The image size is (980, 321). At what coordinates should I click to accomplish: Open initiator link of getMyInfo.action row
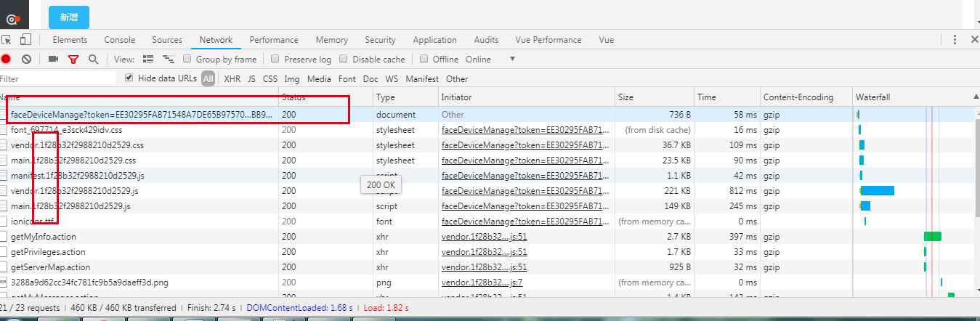484,237
